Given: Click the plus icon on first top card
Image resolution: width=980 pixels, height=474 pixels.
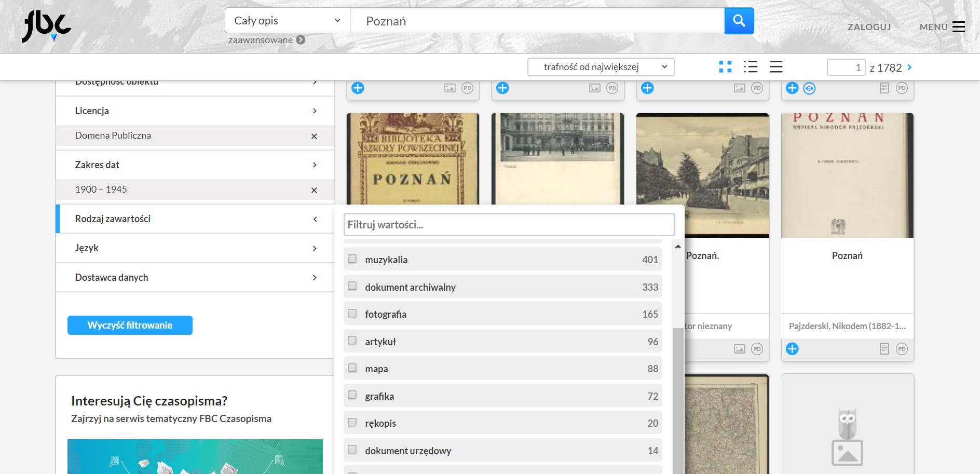Looking at the screenshot, I should (x=358, y=88).
